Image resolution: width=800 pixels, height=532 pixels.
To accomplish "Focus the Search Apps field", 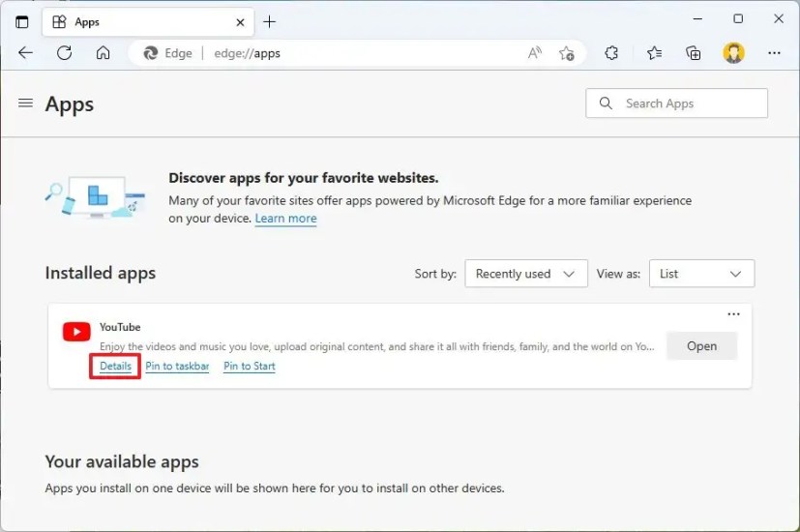I will tap(676, 103).
